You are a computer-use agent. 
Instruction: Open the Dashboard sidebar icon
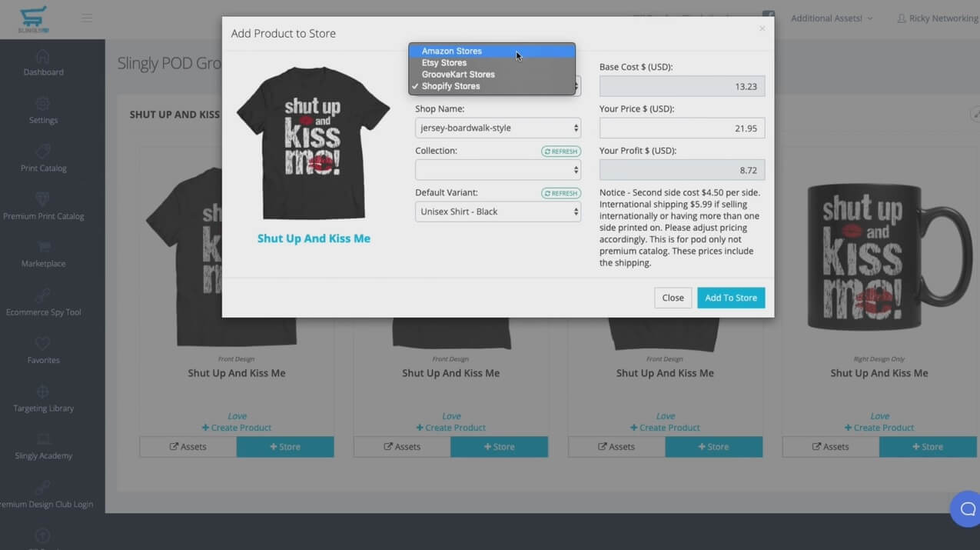(43, 57)
